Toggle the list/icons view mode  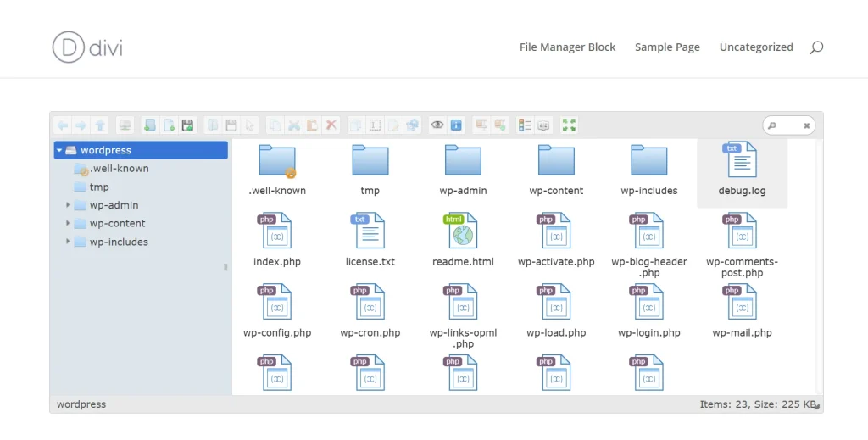(x=525, y=125)
